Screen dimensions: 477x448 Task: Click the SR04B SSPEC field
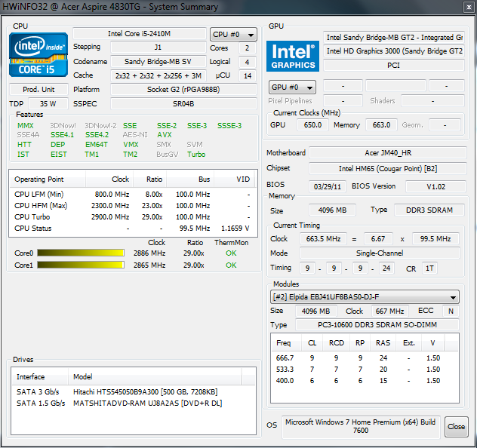click(183, 103)
